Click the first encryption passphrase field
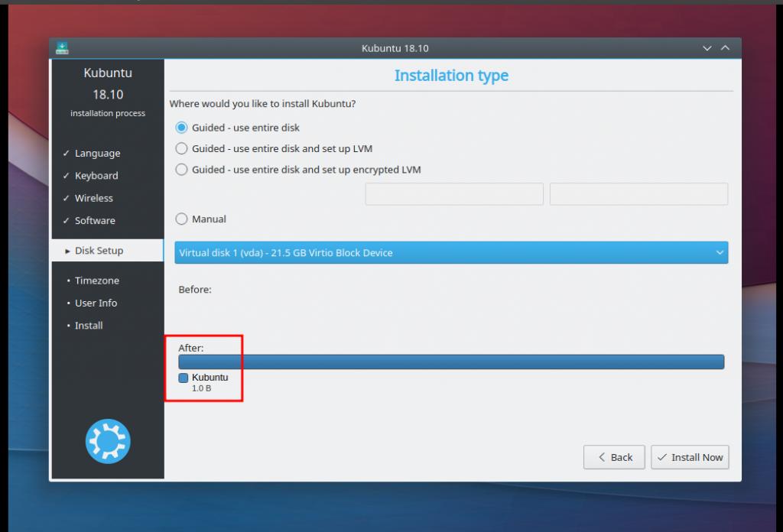The height and width of the screenshot is (532, 783). [x=454, y=194]
